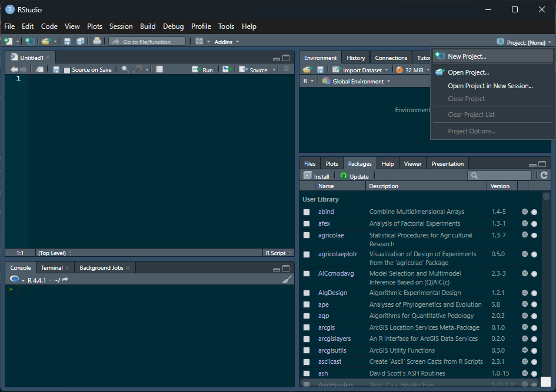Click the find/replace magnifier icon in editor
556x392 pixels.
[125, 69]
